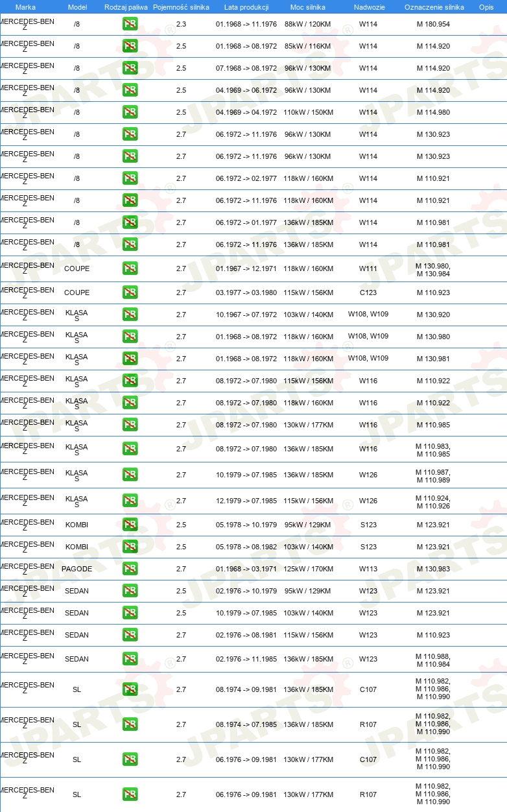Click the fuel icon in the 06.1972 -> 02.1977 row
Screen dimensions: 507x812
pyautogui.click(x=130, y=179)
